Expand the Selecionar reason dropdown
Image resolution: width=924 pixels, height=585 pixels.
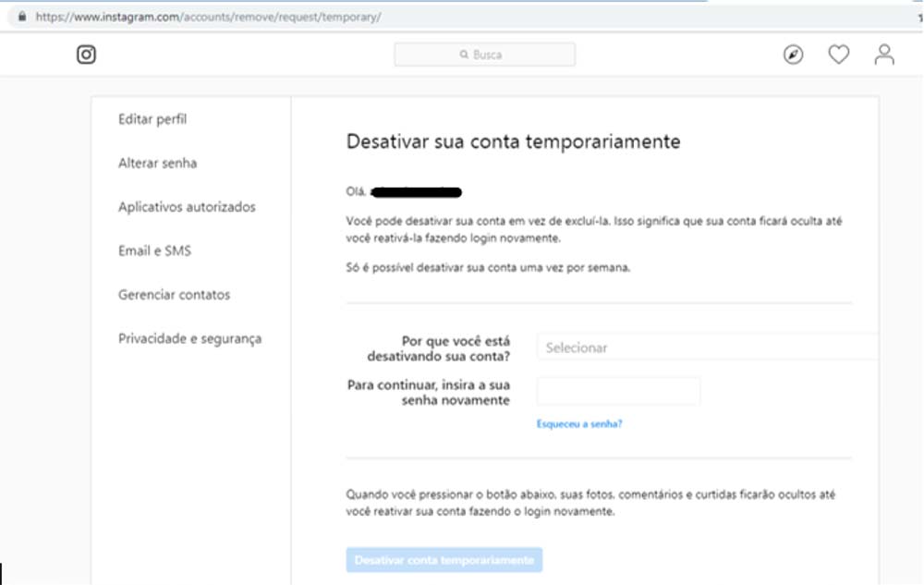pyautogui.click(x=707, y=347)
